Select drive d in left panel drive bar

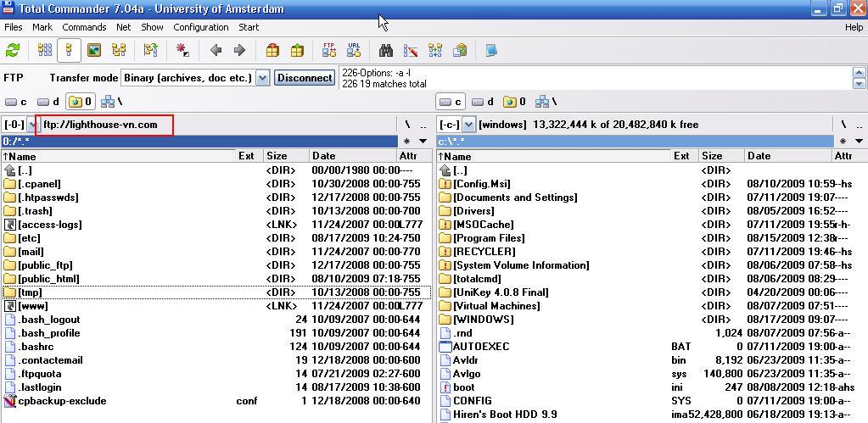tap(48, 102)
